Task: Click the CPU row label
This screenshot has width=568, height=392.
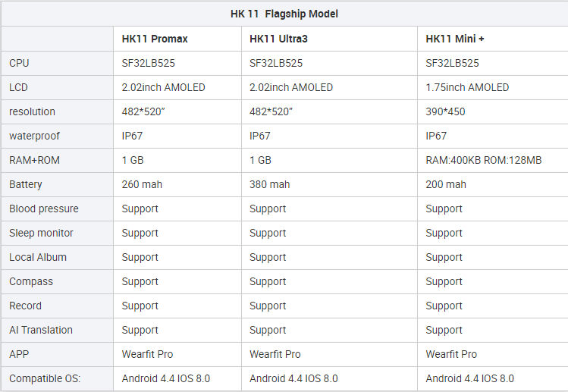Action: click(19, 63)
